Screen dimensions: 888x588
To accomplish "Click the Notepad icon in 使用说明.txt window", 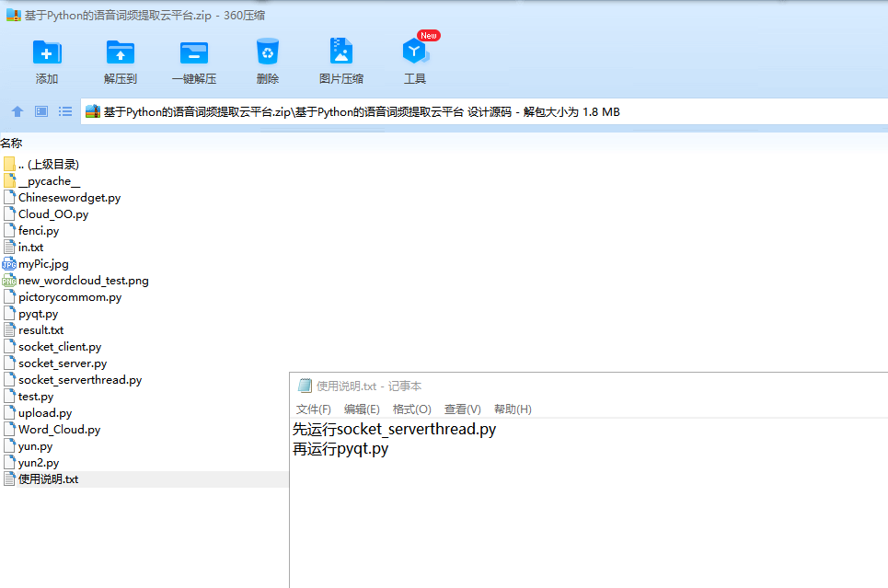I will pos(305,386).
